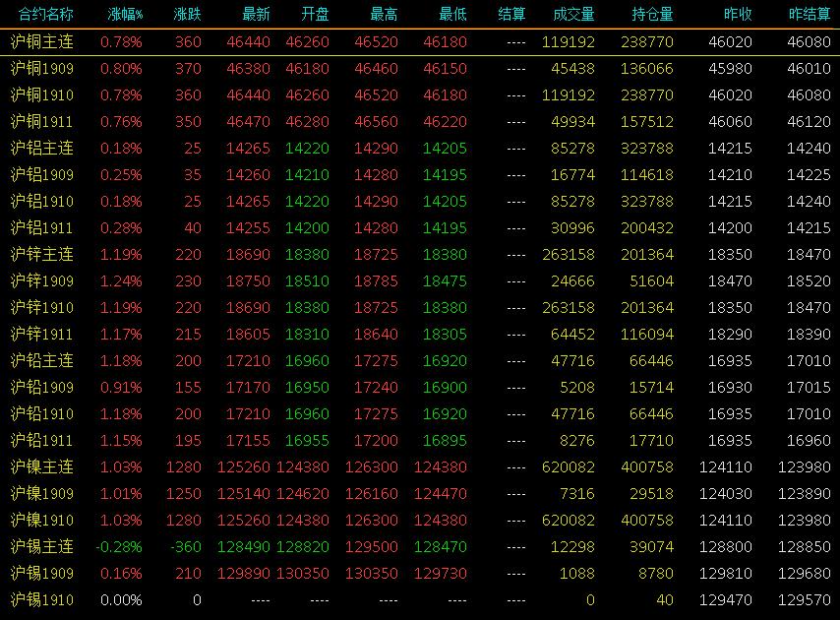Click the 昨结算 column header
Screen dimensions: 840x620
point(810,14)
